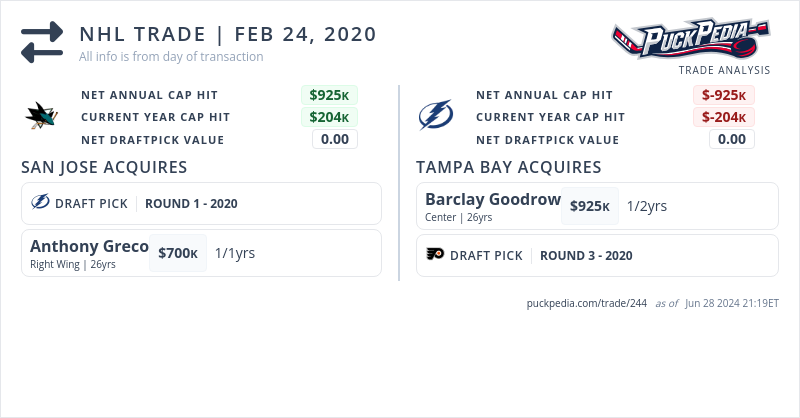Viewport: 800px width, 418px height.
Task: Click San Jose's green $204K current cap value
Action: point(329,117)
